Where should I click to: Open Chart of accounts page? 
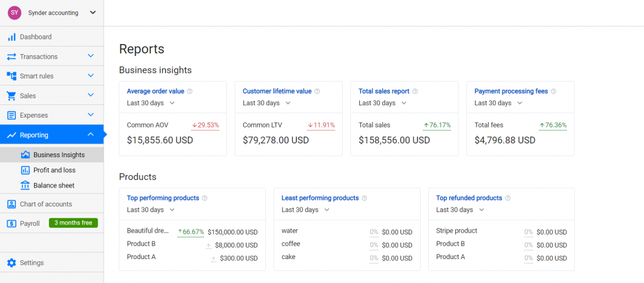(x=45, y=204)
